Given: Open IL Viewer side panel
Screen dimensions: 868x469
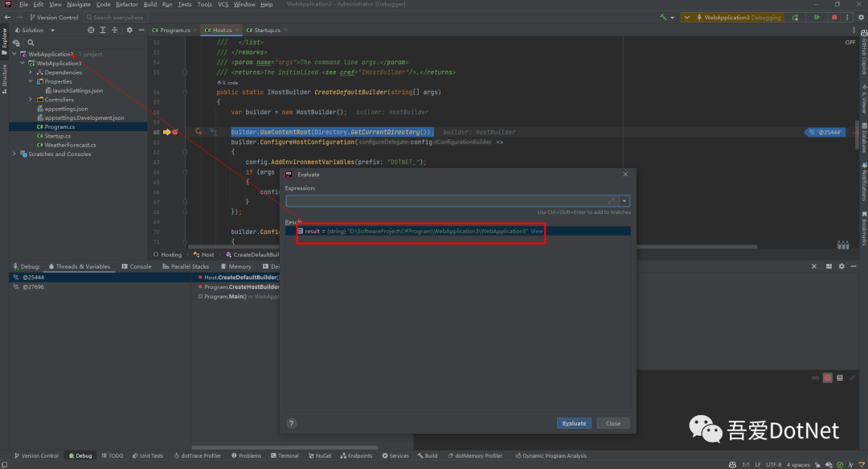Looking at the screenshot, I should [x=863, y=100].
